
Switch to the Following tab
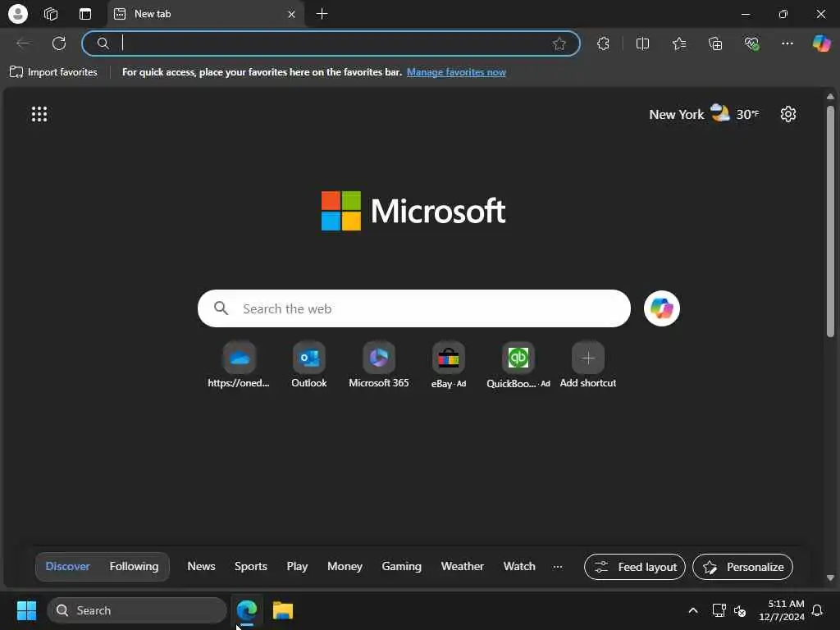134,566
